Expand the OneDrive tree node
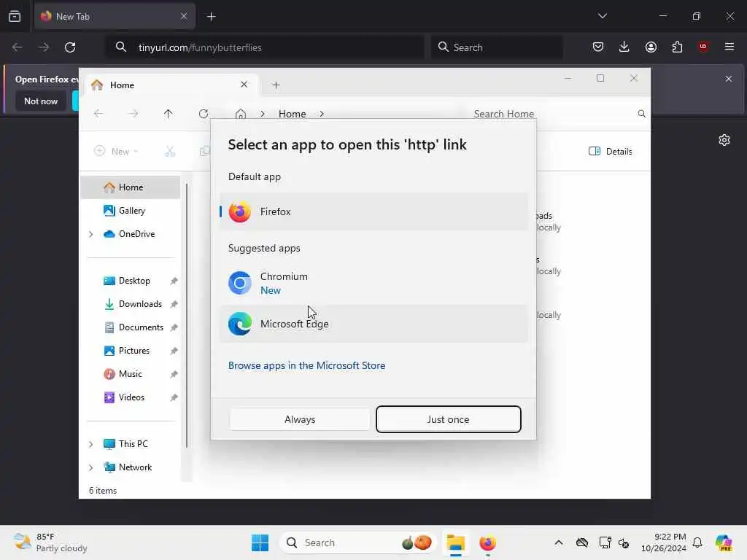The image size is (747, 560). (x=91, y=234)
